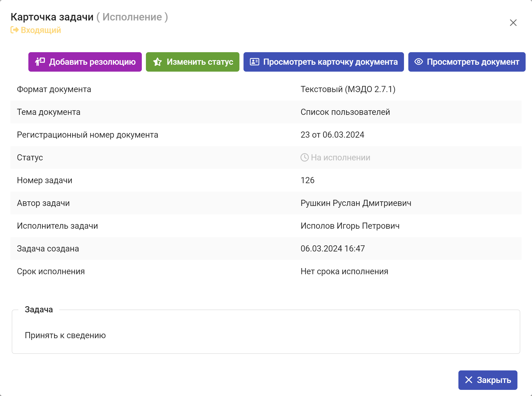
Task: Click the Исполнитель задачи label
Action: [57, 226]
